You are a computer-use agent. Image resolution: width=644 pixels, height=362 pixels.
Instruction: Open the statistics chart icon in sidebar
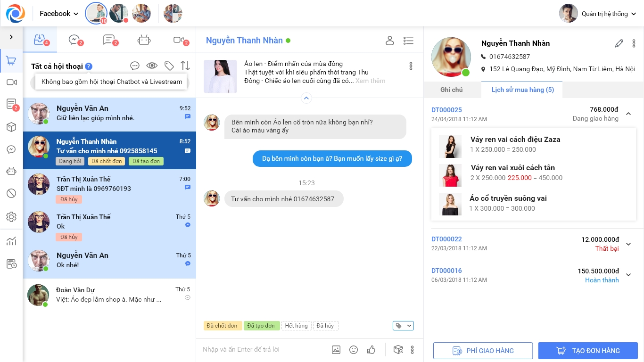(x=11, y=241)
